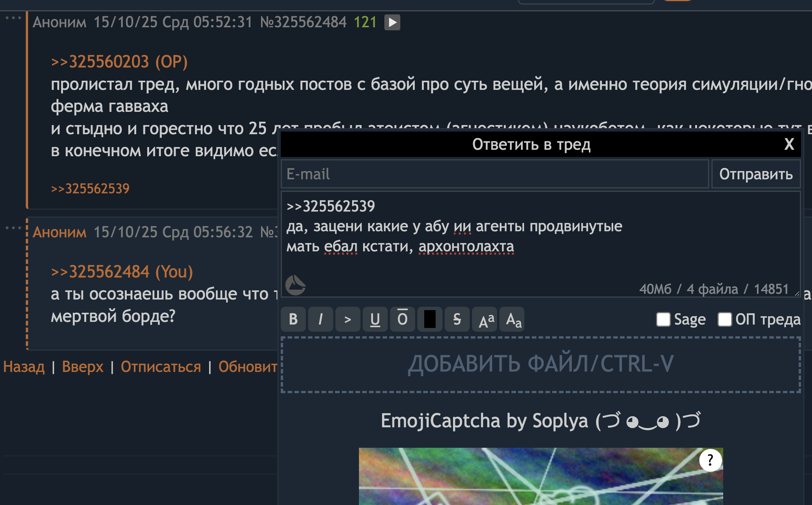Apply Overline formatting button

click(402, 319)
